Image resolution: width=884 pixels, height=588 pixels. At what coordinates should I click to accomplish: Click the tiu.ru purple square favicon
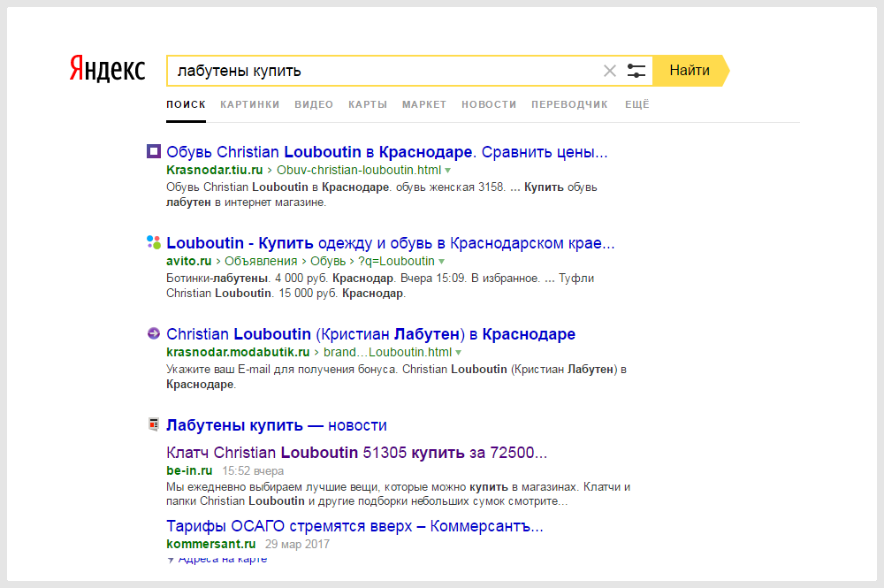click(x=153, y=151)
